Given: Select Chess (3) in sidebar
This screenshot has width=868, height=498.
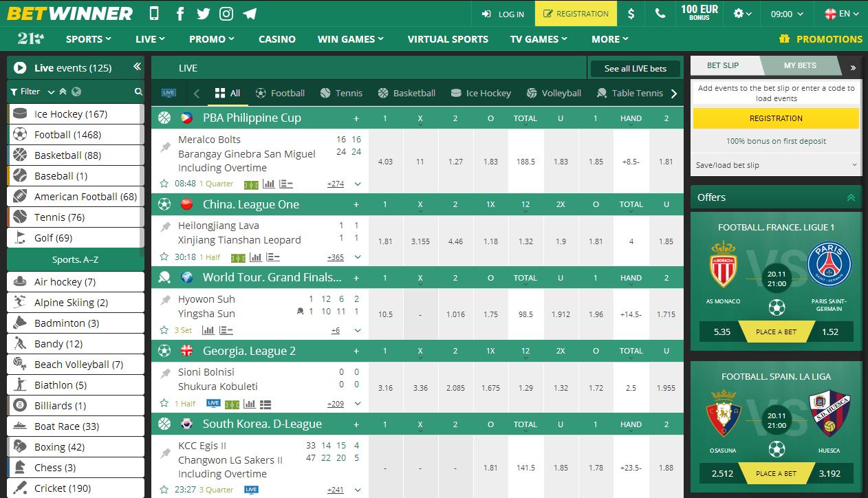Looking at the screenshot, I should click(x=76, y=468).
